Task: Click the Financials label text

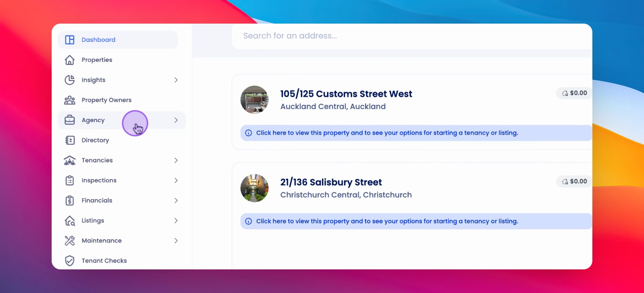Action: [97, 200]
